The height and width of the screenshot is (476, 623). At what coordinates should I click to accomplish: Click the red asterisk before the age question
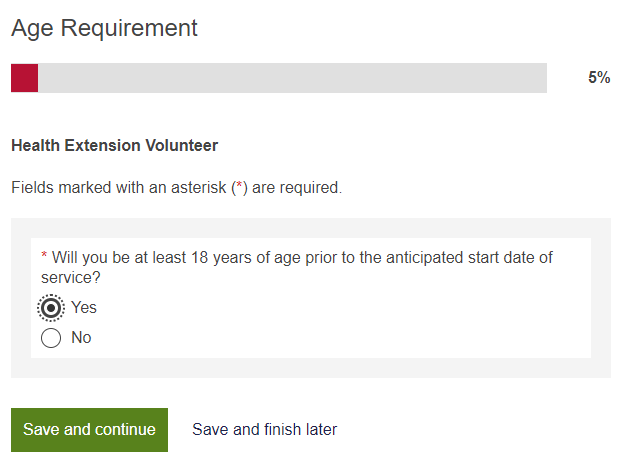point(44,257)
